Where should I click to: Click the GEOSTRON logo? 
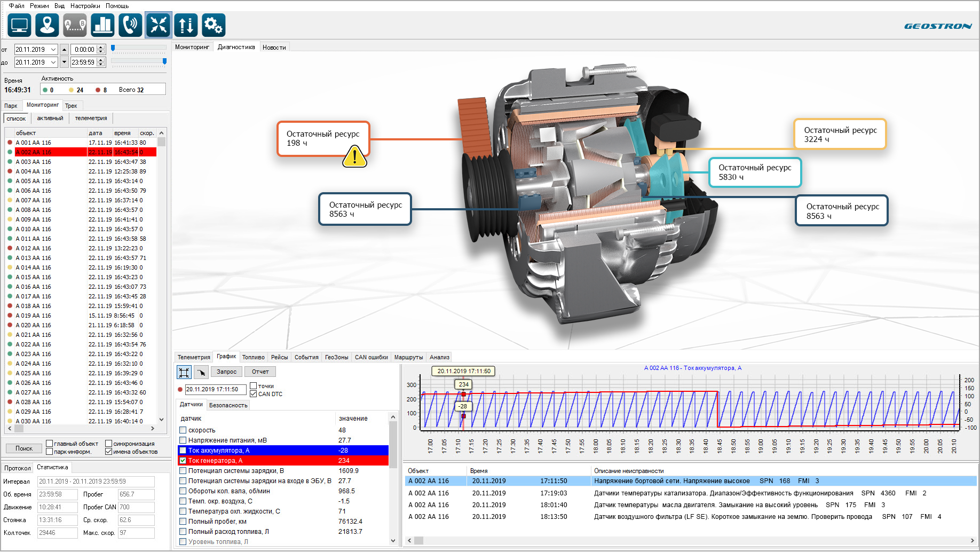point(938,26)
